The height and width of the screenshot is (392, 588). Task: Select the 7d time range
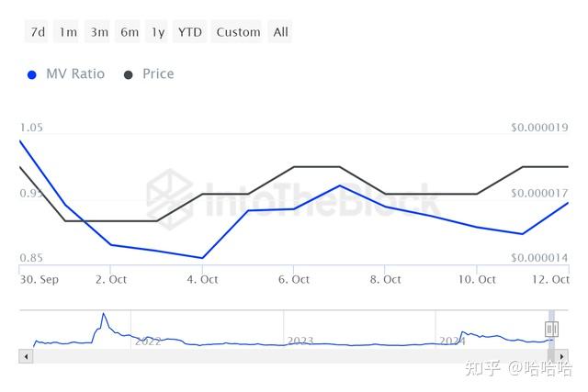38,32
